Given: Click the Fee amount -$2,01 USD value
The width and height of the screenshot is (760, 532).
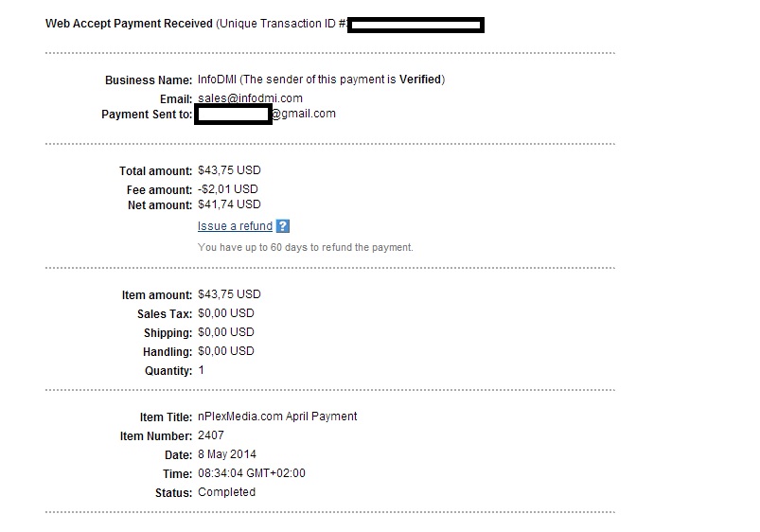Looking at the screenshot, I should (x=228, y=189).
